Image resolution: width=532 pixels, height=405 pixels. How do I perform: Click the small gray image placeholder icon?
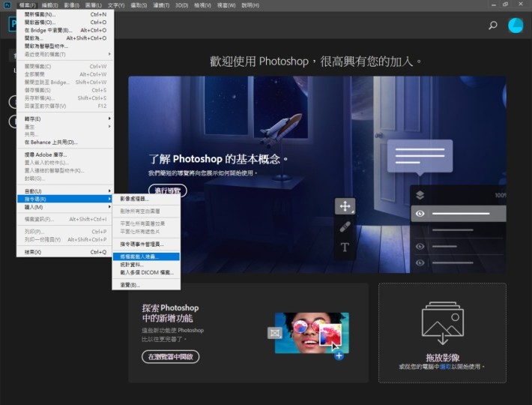[x=275, y=333]
